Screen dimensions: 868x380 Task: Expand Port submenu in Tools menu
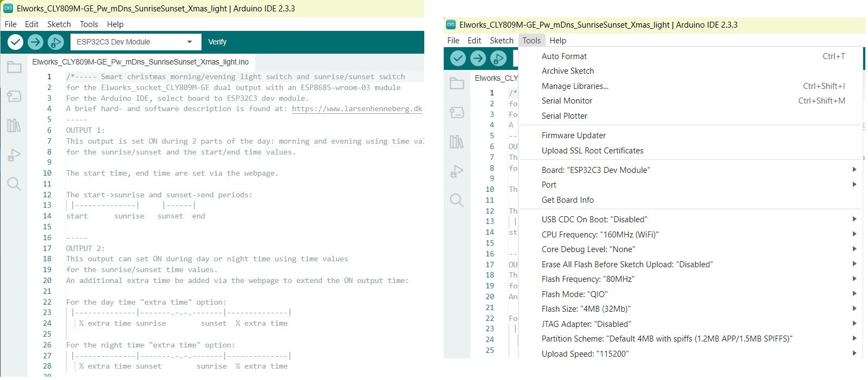(x=690, y=185)
